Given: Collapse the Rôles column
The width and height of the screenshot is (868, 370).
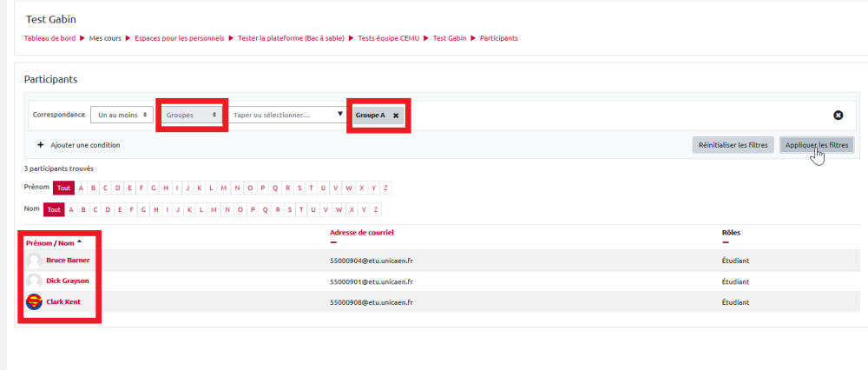Looking at the screenshot, I should [x=725, y=242].
